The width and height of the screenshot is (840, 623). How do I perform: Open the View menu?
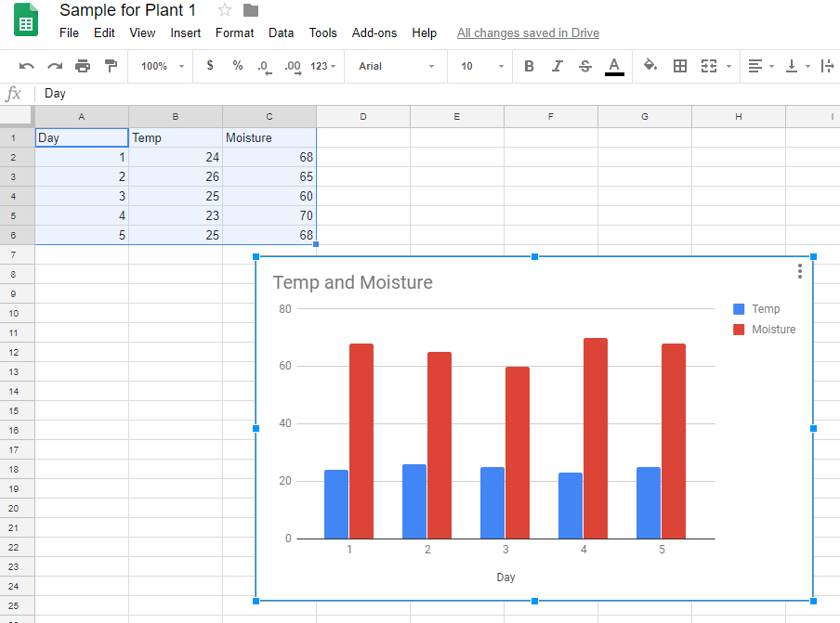point(142,32)
